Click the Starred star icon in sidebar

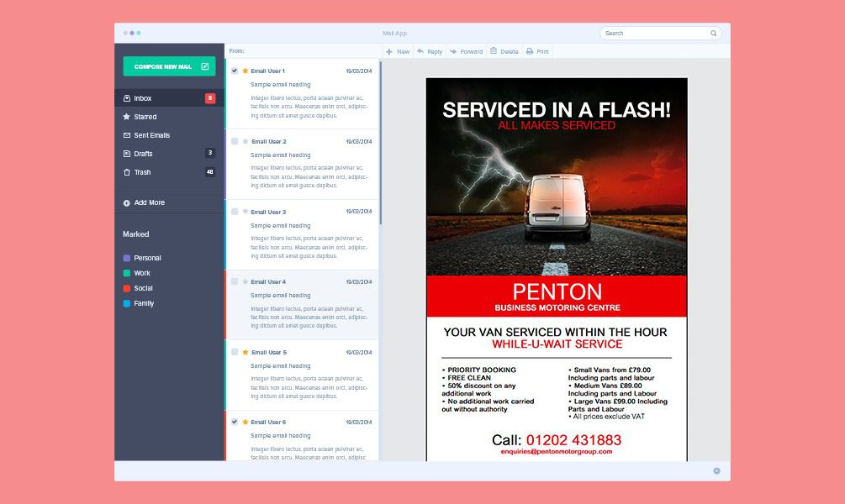pos(127,116)
